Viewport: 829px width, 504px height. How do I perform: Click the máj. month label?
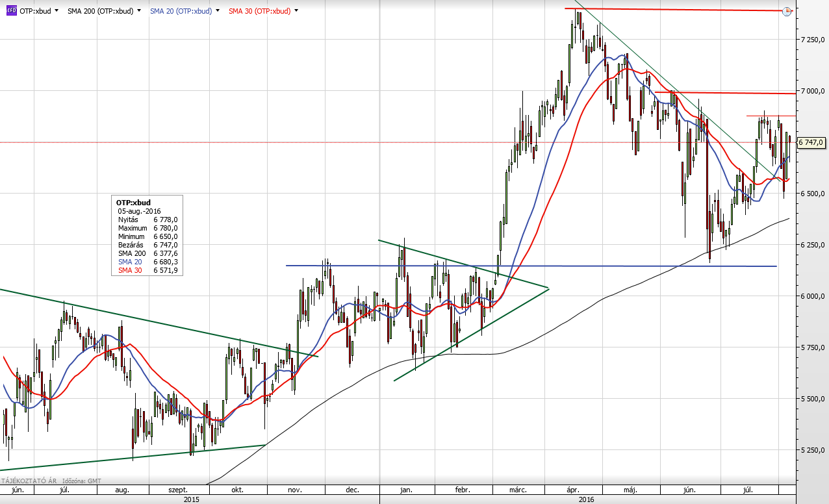pyautogui.click(x=630, y=490)
